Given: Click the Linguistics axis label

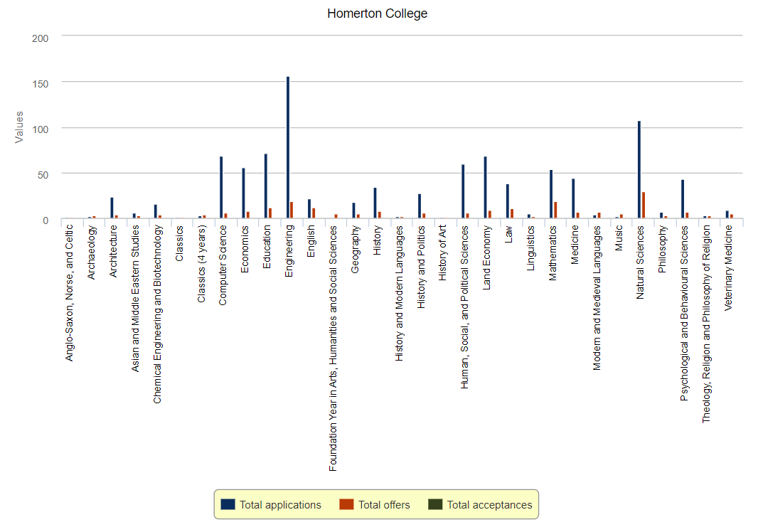Looking at the screenshot, I should tap(530, 248).
